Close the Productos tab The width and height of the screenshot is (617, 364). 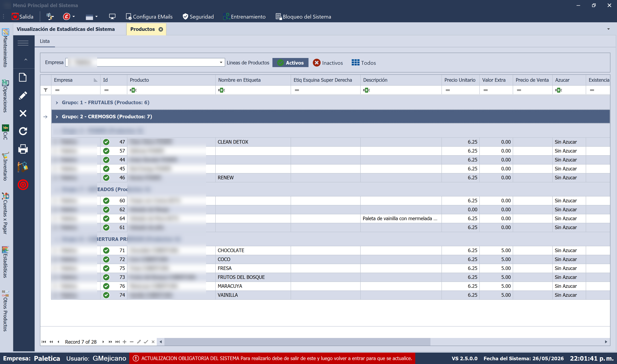pos(161,29)
